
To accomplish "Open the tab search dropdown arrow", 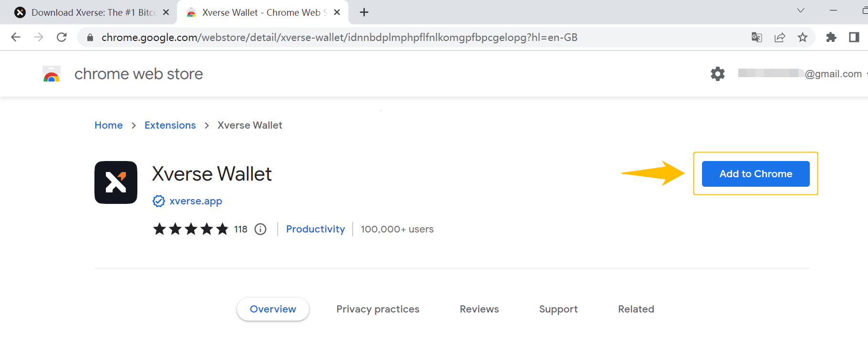I will [x=801, y=10].
